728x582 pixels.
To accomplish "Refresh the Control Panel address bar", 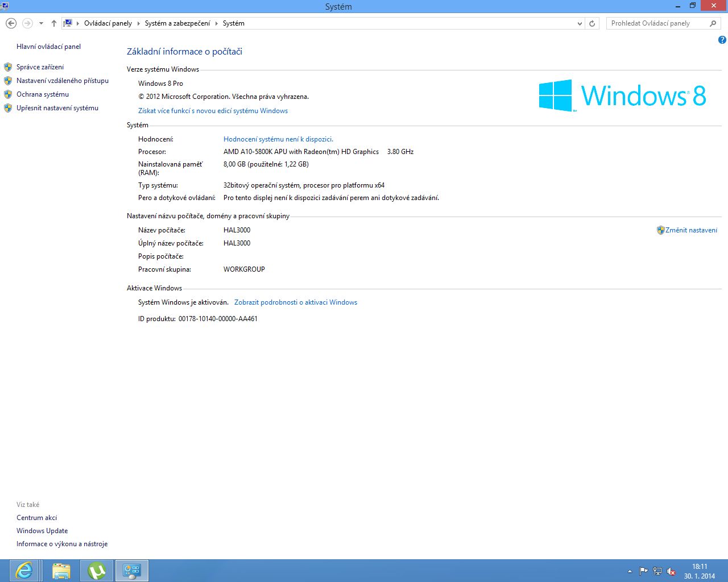I will (x=592, y=23).
